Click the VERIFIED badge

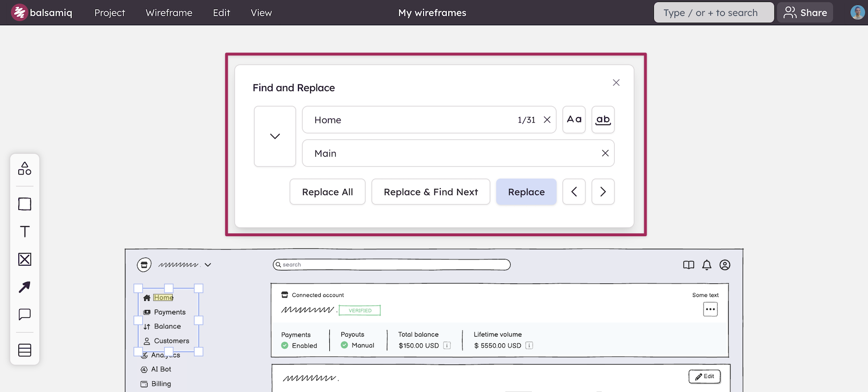click(360, 311)
